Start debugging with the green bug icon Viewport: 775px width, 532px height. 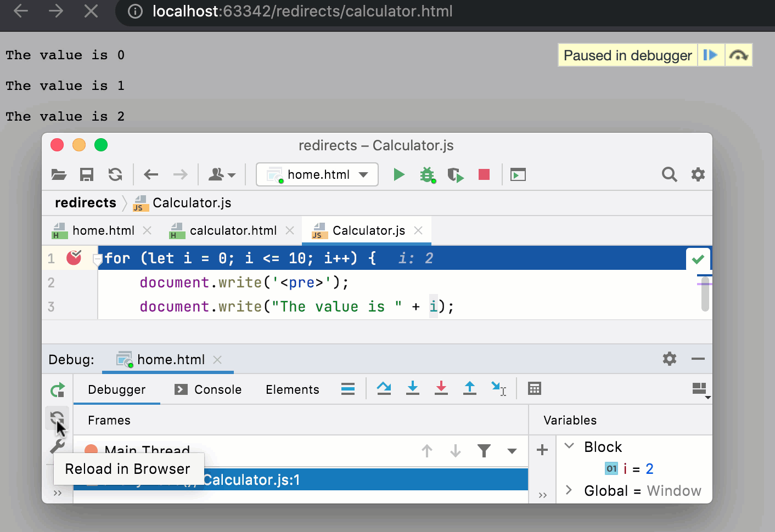(427, 174)
